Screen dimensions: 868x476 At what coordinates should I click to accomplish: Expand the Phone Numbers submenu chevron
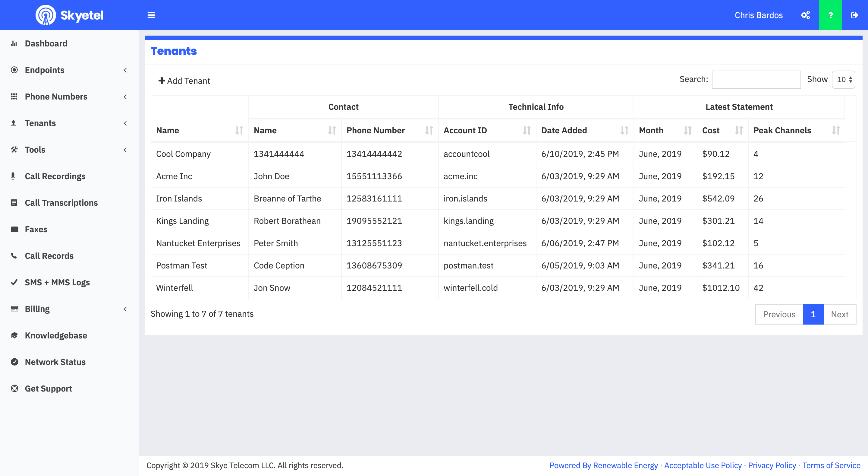(125, 97)
